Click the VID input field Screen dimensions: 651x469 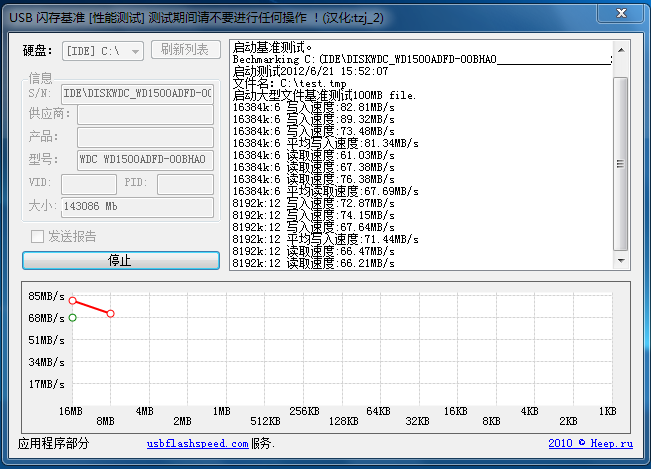[88, 184]
